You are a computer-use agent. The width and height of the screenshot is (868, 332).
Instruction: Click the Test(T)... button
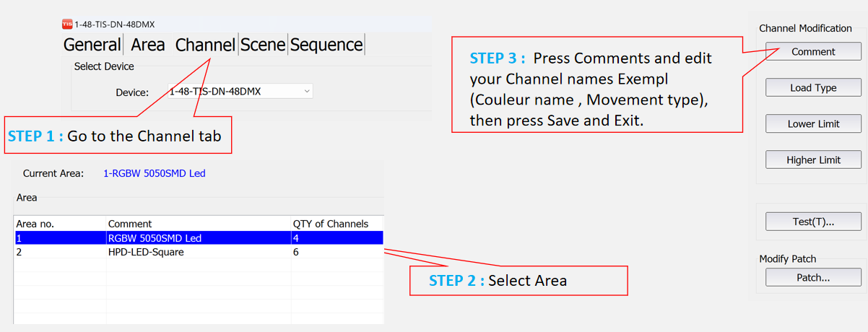[813, 222]
